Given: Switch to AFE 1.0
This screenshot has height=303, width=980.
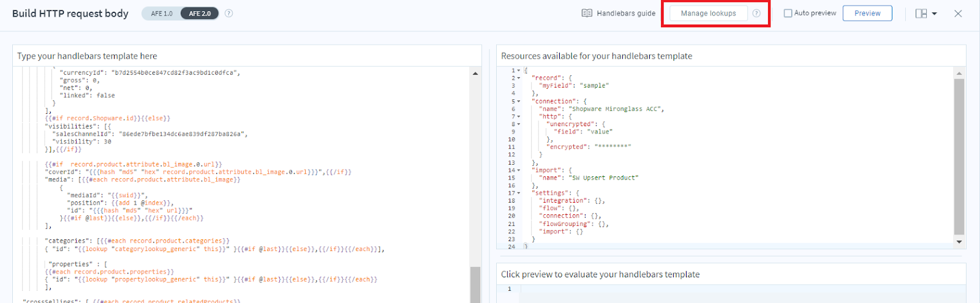Looking at the screenshot, I should pyautogui.click(x=162, y=13).
